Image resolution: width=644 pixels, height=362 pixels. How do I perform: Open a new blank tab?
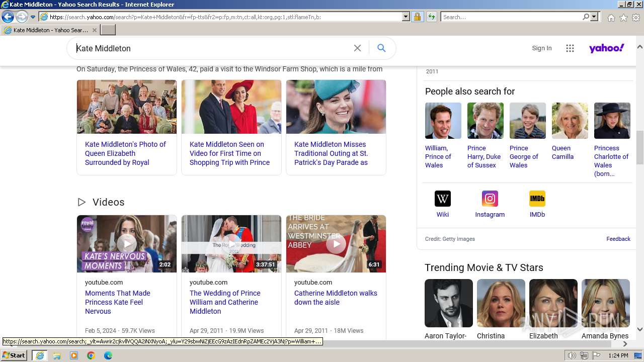click(x=108, y=30)
